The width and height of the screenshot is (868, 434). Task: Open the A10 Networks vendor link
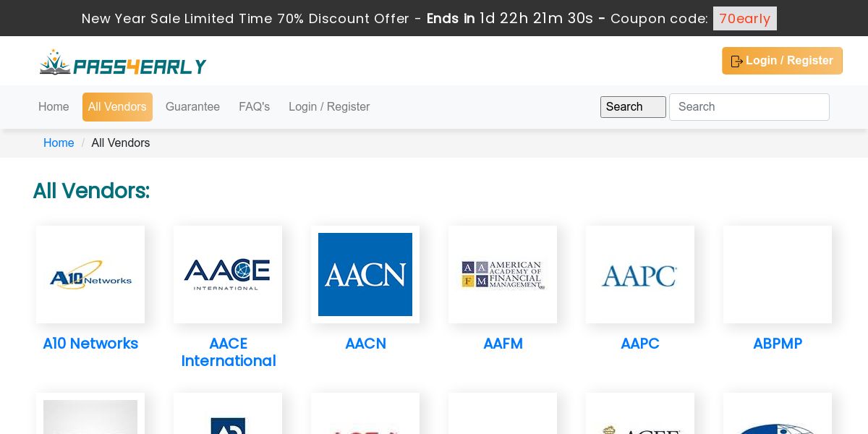pos(90,344)
